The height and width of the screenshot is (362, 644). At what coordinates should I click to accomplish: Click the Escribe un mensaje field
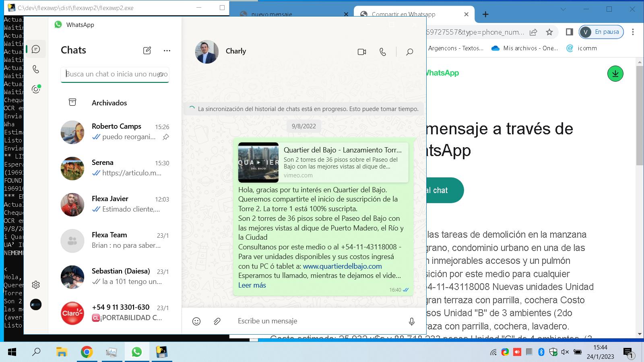click(318, 321)
